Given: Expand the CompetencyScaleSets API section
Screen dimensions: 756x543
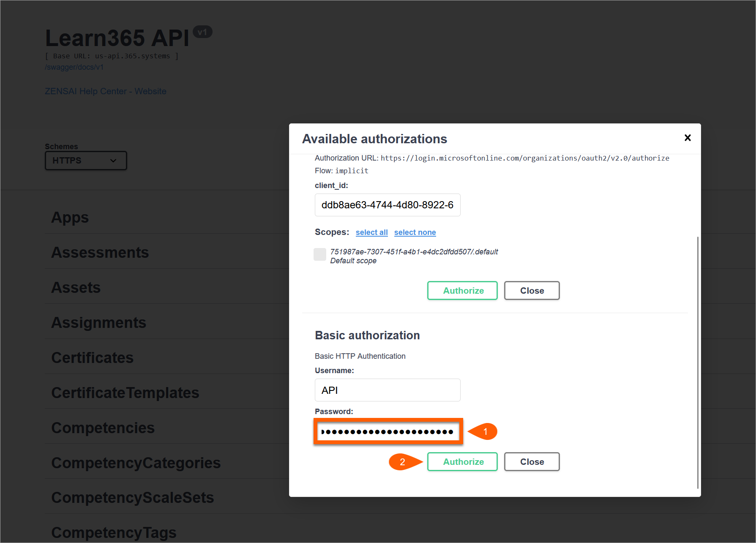Looking at the screenshot, I should click(132, 497).
